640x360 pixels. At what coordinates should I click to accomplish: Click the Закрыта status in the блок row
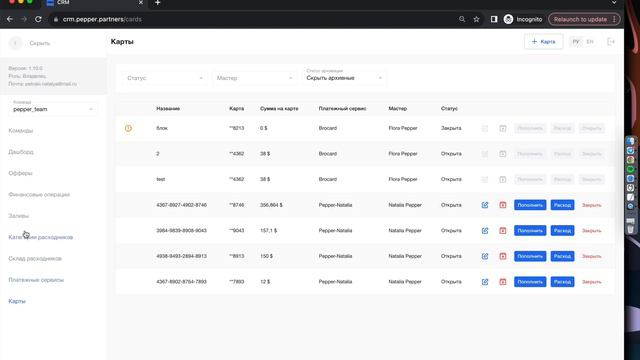(451, 128)
